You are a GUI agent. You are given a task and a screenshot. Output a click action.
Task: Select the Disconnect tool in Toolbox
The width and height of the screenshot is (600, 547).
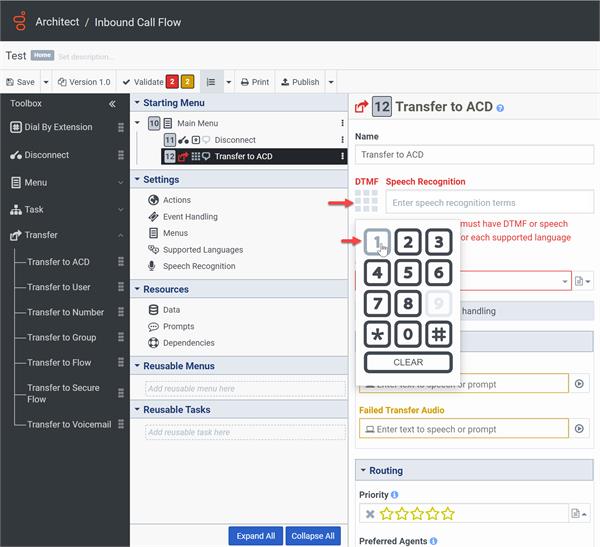(x=40, y=155)
